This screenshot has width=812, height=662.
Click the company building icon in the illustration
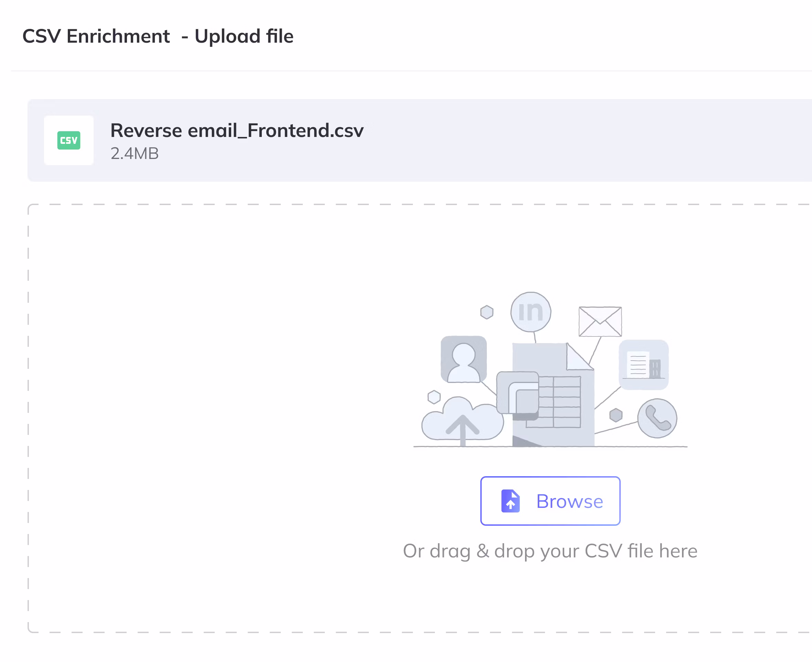(x=643, y=365)
